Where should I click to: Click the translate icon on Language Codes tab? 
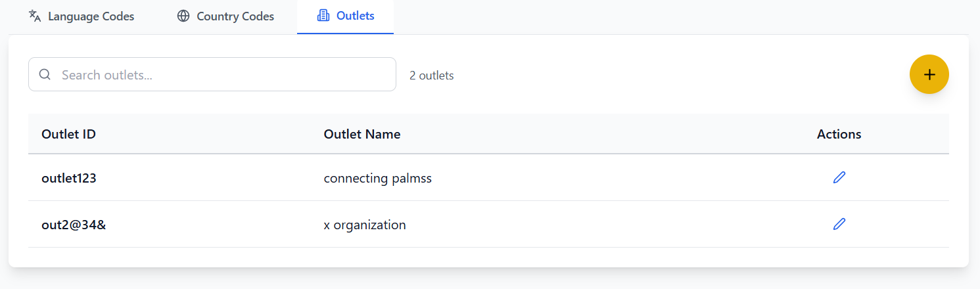35,16
